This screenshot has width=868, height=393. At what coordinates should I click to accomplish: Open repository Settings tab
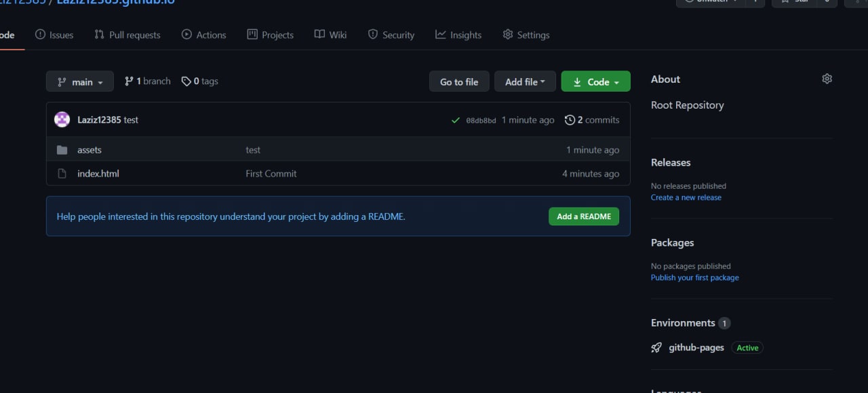[x=526, y=35]
